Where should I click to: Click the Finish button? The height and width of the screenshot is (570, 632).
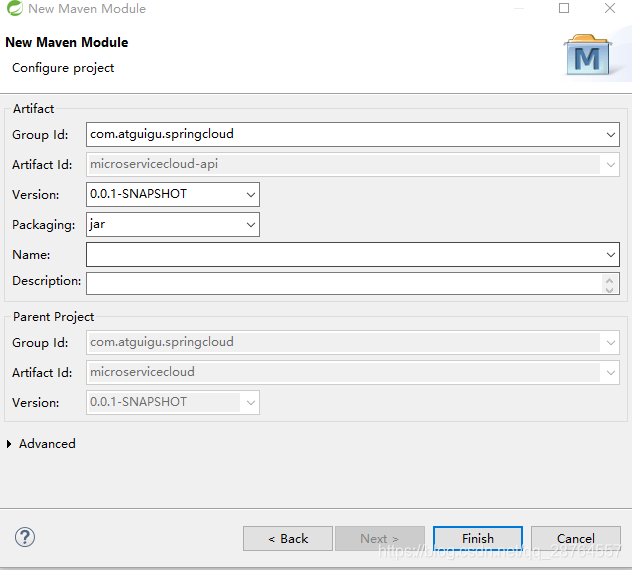478,539
